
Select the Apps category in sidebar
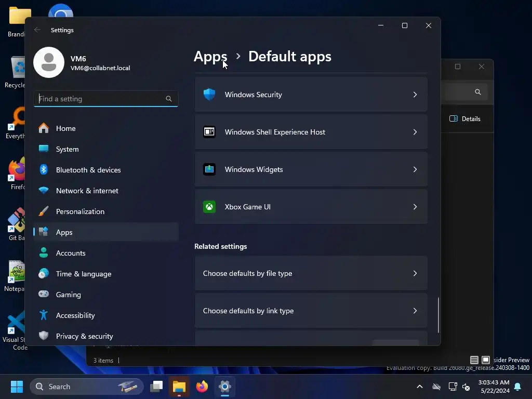coord(106,232)
